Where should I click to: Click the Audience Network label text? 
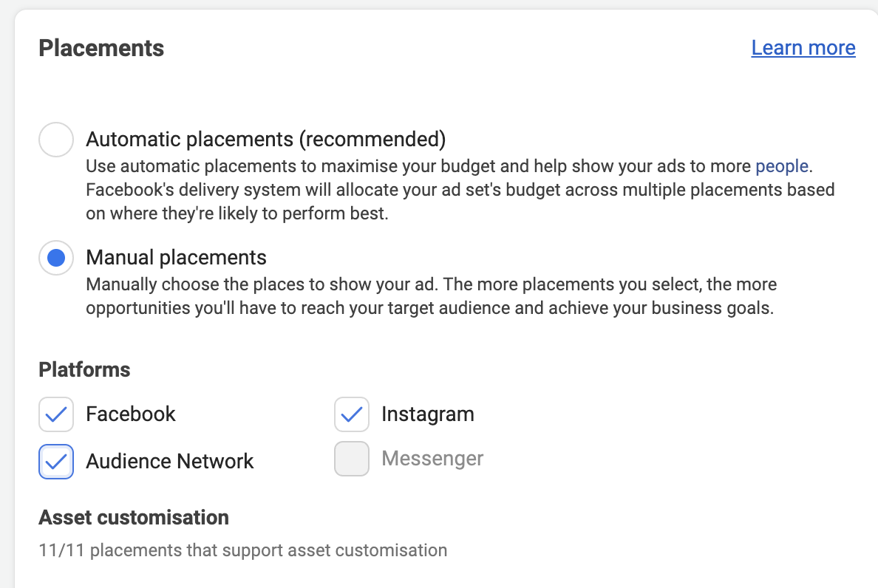point(169,462)
